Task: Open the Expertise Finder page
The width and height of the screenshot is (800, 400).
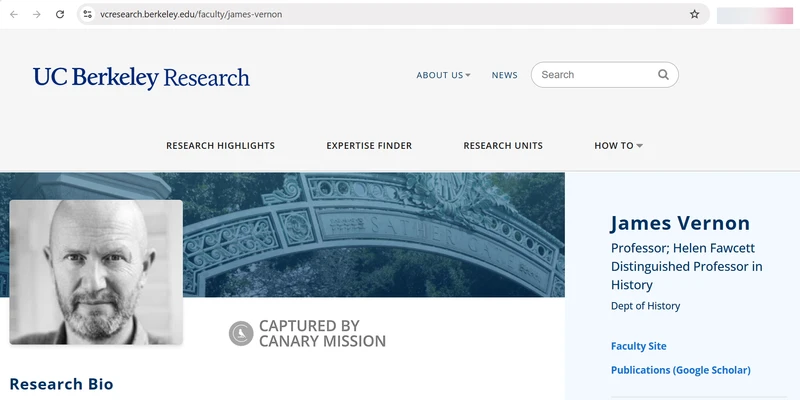Action: coord(369,145)
